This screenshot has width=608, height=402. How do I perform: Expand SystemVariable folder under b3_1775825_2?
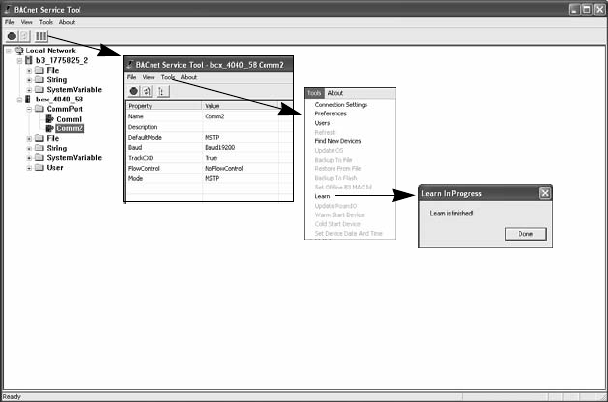tap(29, 90)
